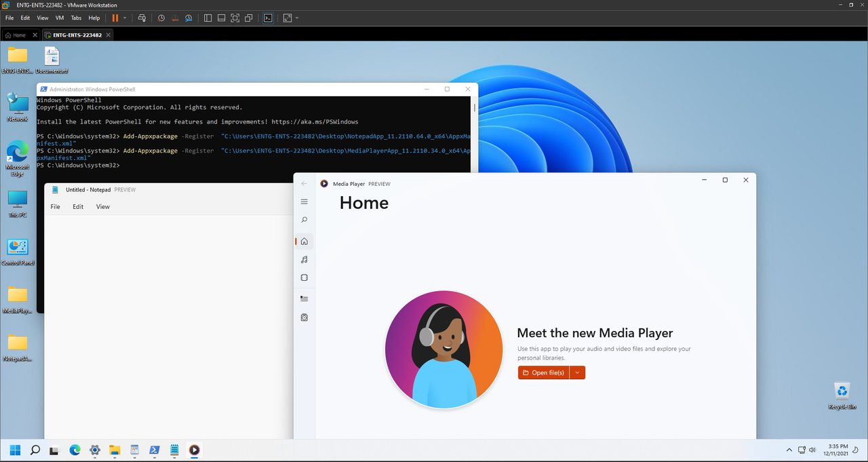This screenshot has width=868, height=462.
Task: Open Playlists icon in Media Player sidebar
Action: click(304, 317)
